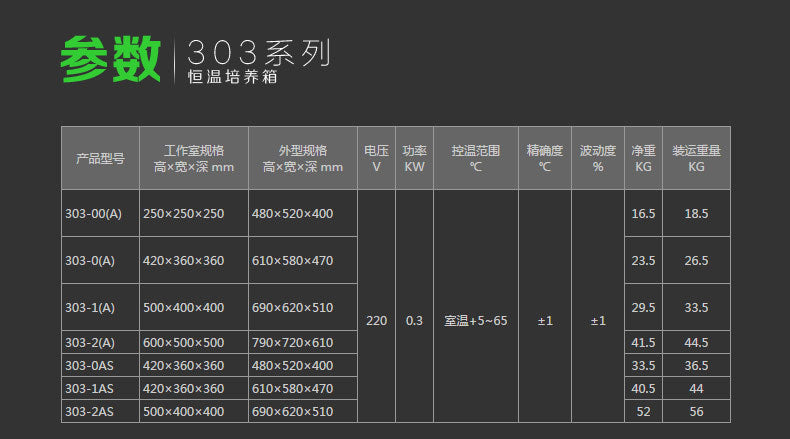Click shipping weight 26.5
This screenshot has width=790, height=439.
click(x=696, y=261)
